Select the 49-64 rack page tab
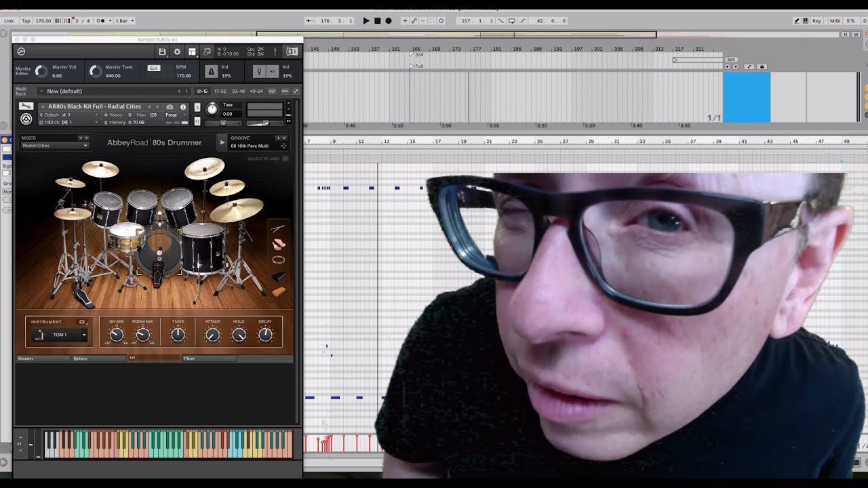Screen dimensions: 868x488 [256, 91]
